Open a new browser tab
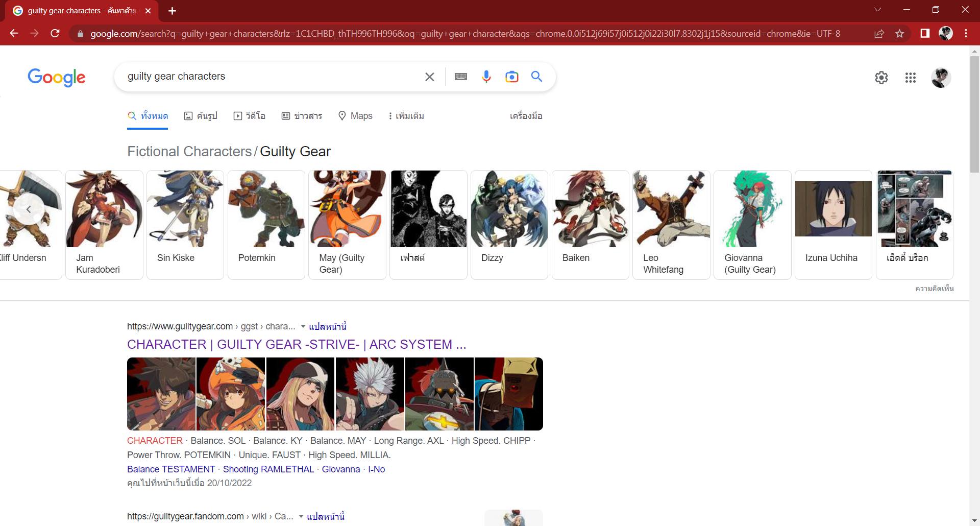The image size is (980, 526). click(172, 11)
